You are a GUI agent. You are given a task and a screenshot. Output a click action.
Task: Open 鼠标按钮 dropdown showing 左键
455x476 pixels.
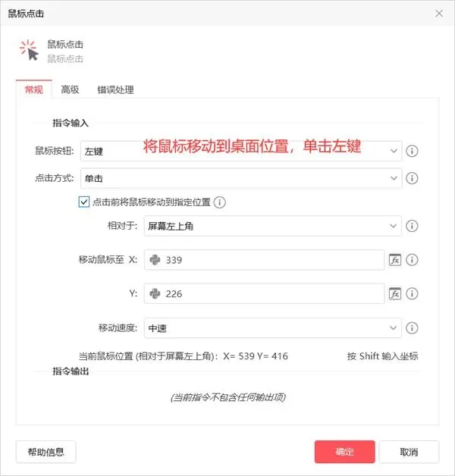tap(241, 151)
